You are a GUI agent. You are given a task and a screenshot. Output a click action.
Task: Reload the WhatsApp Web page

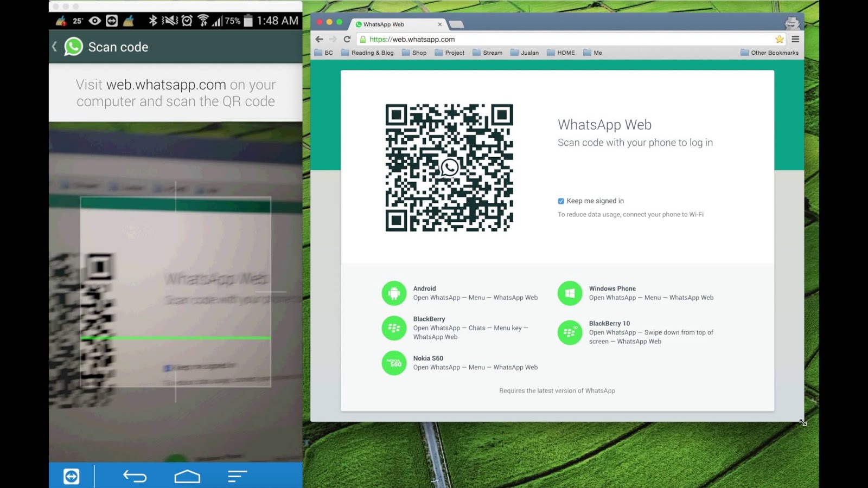click(347, 39)
